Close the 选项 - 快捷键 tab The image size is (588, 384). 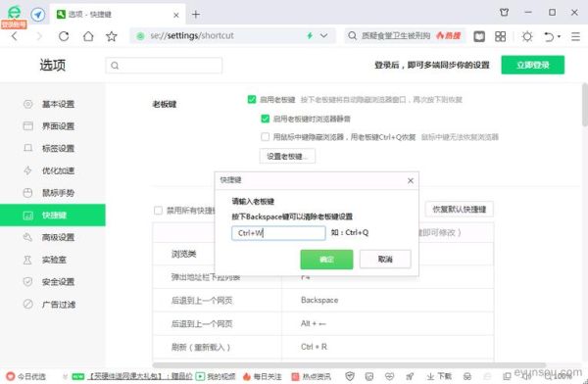tap(175, 15)
